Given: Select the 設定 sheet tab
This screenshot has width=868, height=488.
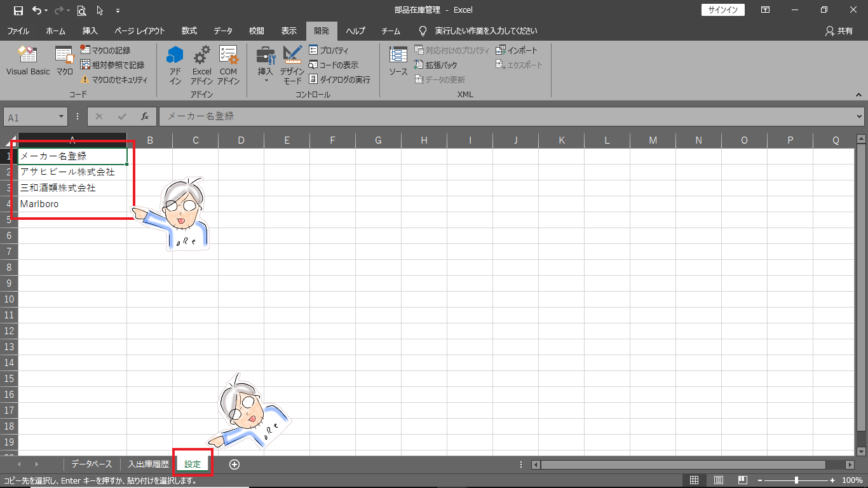Looking at the screenshot, I should point(193,464).
